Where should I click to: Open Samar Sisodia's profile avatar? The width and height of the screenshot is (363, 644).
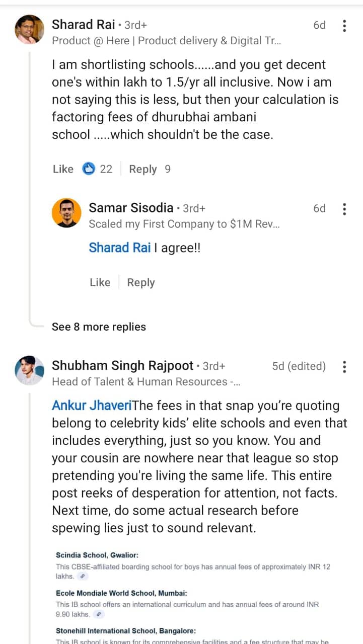pyautogui.click(x=66, y=213)
